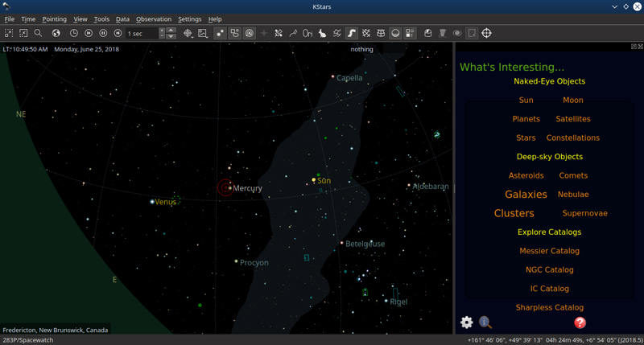Open the Help menu
The height and width of the screenshot is (345, 644).
coord(215,19)
